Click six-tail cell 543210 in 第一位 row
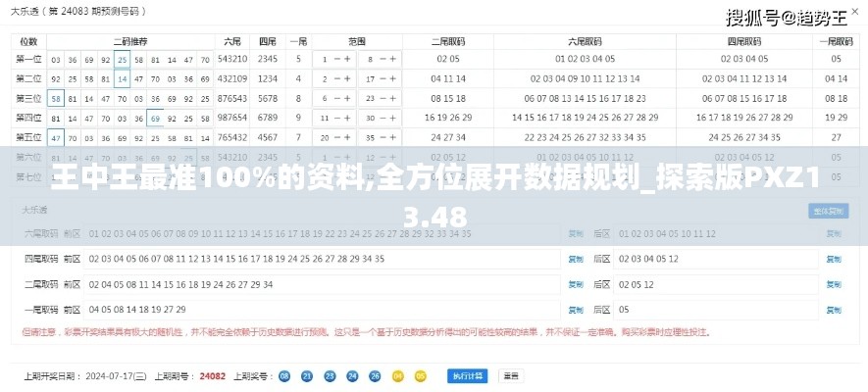Viewport: 868px width, 392px height. [232, 59]
